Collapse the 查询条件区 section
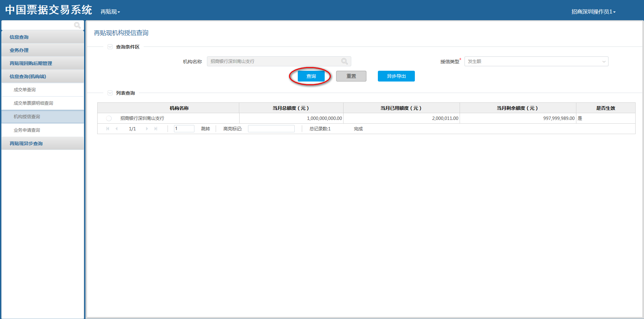 pos(110,47)
